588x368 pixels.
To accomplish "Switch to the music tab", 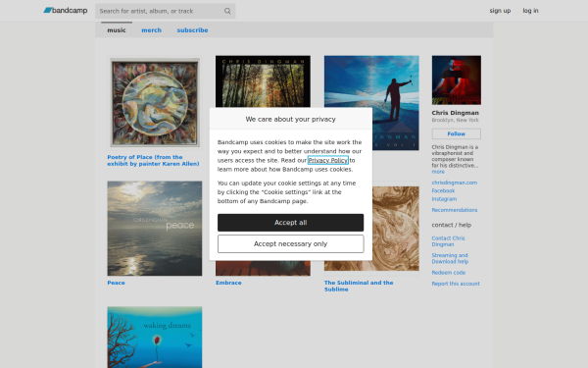I will coord(117,30).
